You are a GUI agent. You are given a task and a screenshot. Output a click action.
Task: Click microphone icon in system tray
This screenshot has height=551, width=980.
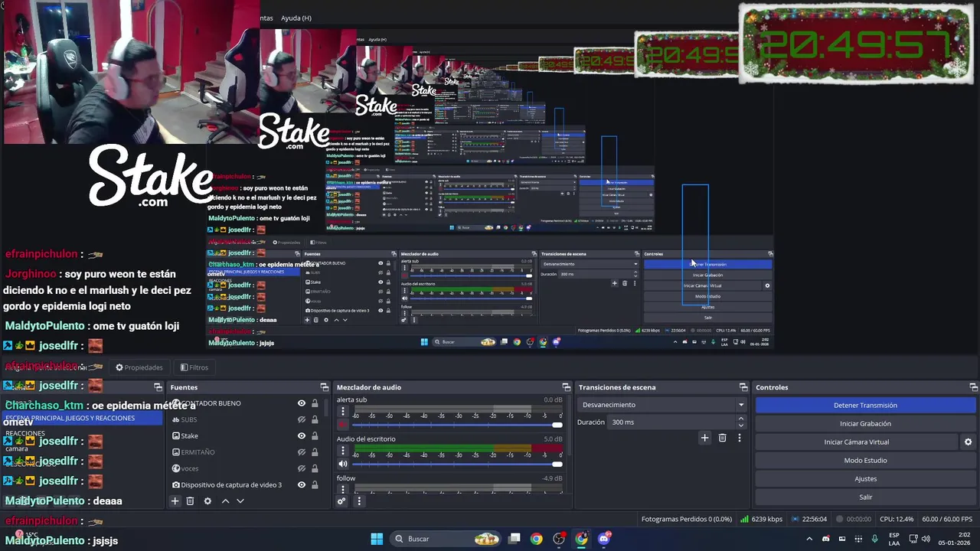[874, 539]
